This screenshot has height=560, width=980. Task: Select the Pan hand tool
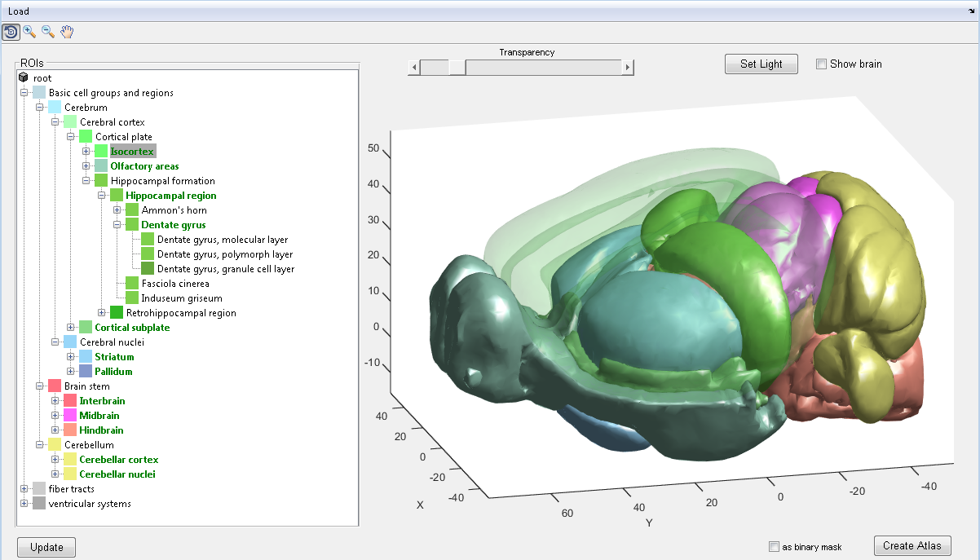[67, 32]
